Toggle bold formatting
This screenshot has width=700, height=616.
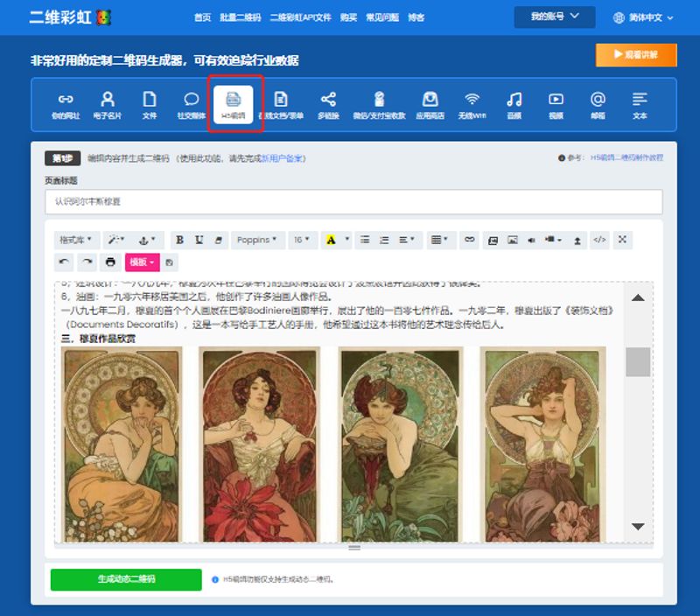(179, 240)
